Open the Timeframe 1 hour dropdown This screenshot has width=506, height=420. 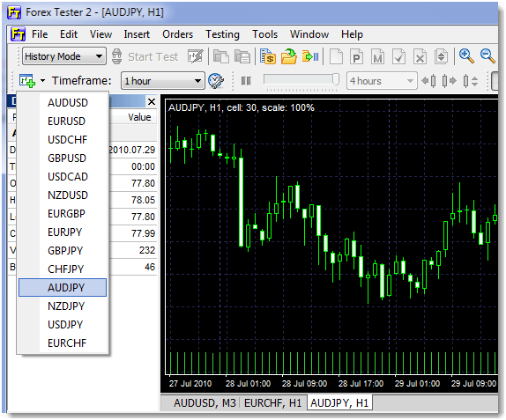point(162,81)
